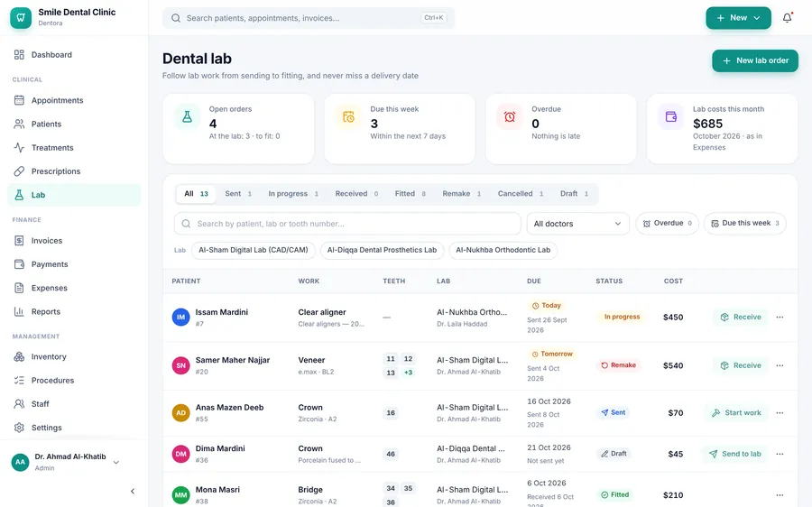Expand the New dropdown in the top bar

tap(738, 18)
